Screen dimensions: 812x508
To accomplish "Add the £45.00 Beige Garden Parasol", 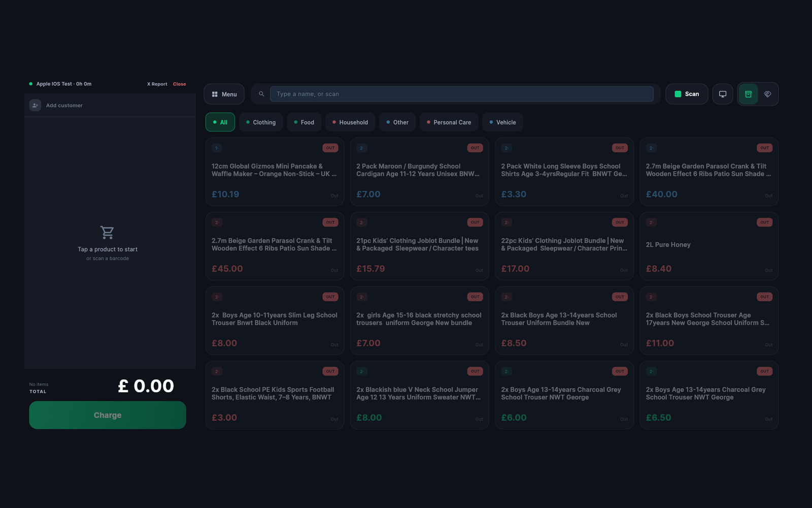I will pos(275,246).
